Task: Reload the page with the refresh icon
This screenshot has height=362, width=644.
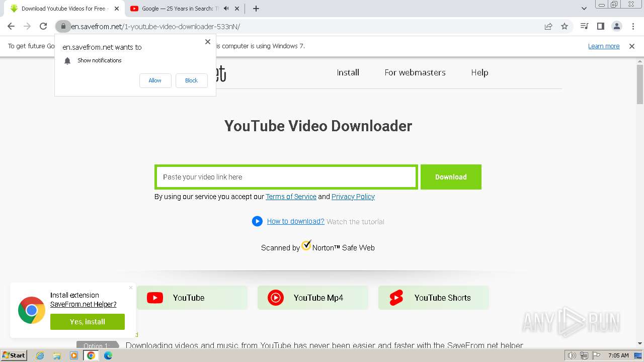Action: 43,26
